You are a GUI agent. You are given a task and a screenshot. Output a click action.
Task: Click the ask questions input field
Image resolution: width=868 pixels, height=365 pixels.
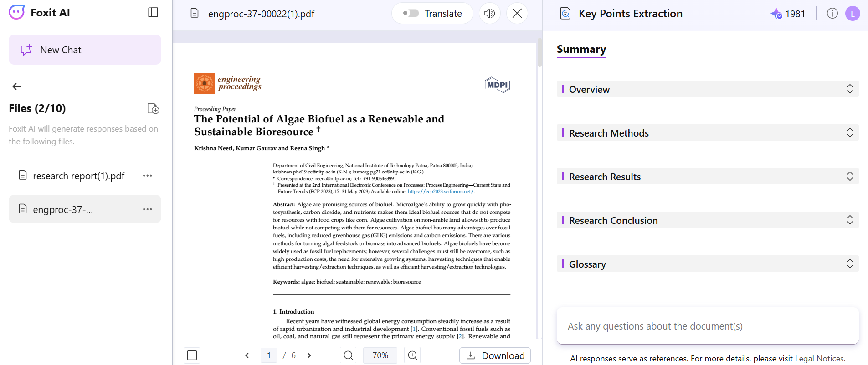(x=708, y=326)
